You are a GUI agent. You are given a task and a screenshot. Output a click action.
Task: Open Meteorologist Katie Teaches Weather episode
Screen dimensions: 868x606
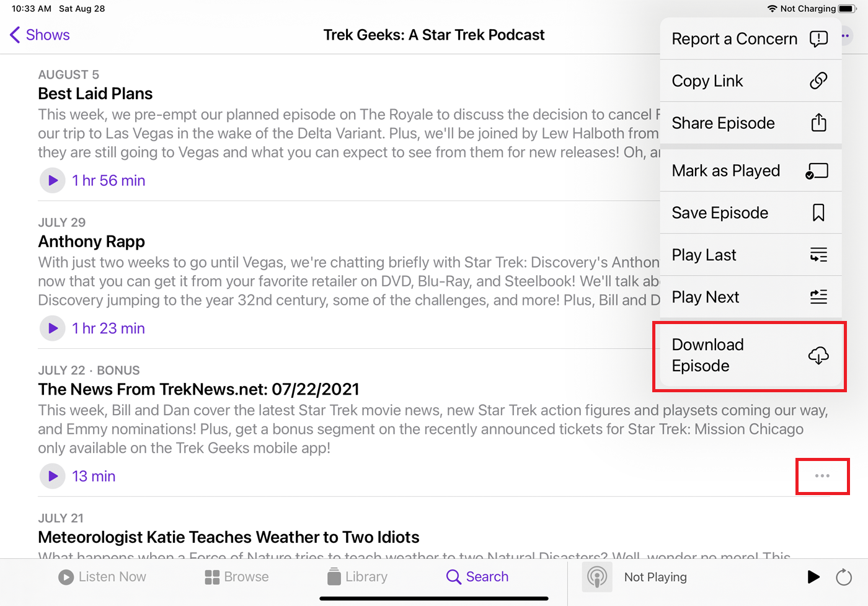(x=229, y=537)
